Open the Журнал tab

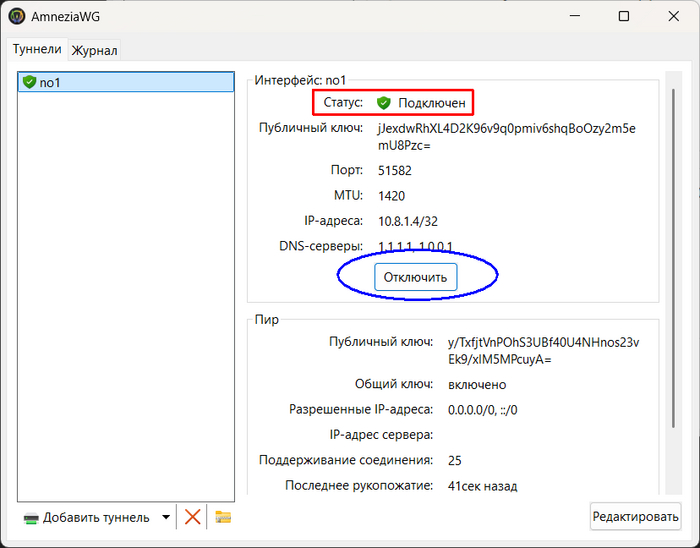point(94,50)
